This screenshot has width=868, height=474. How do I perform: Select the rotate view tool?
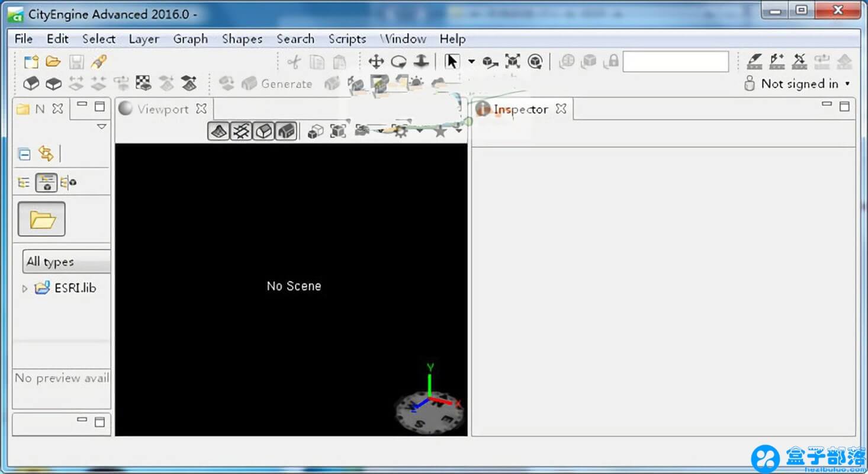pyautogui.click(x=398, y=62)
